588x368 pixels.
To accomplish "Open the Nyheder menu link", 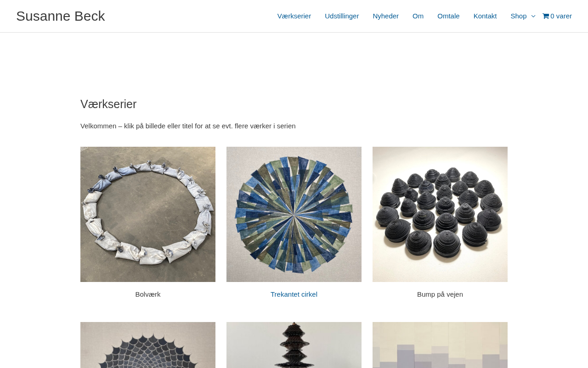I will click(x=386, y=16).
